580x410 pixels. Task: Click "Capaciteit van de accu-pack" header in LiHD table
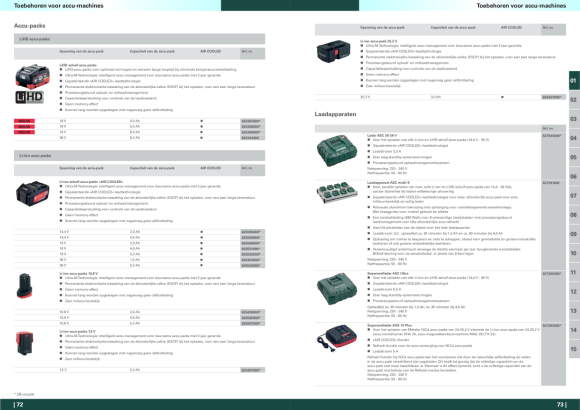[x=152, y=51]
